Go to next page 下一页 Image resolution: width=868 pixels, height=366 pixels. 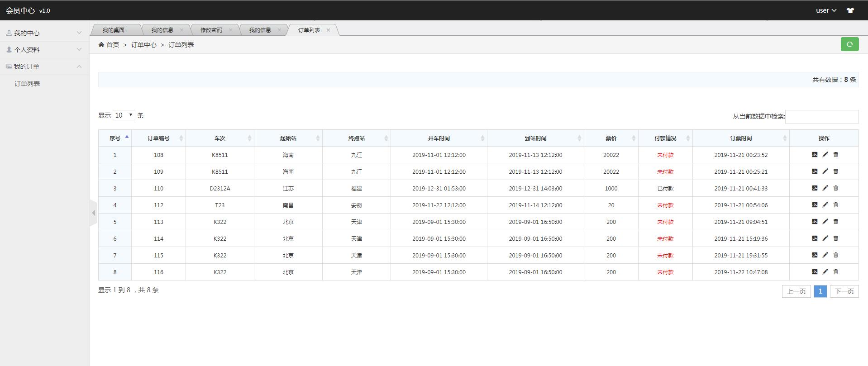(x=844, y=291)
